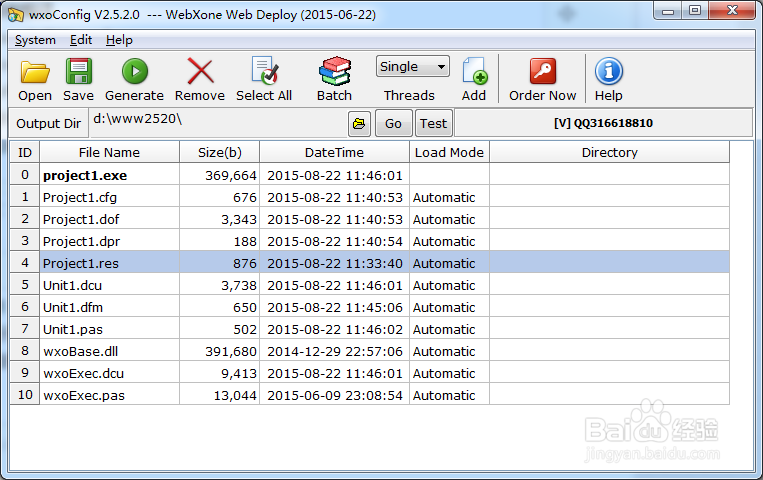This screenshot has width=763, height=480.
Task: Open the System menu
Action: click(x=35, y=40)
